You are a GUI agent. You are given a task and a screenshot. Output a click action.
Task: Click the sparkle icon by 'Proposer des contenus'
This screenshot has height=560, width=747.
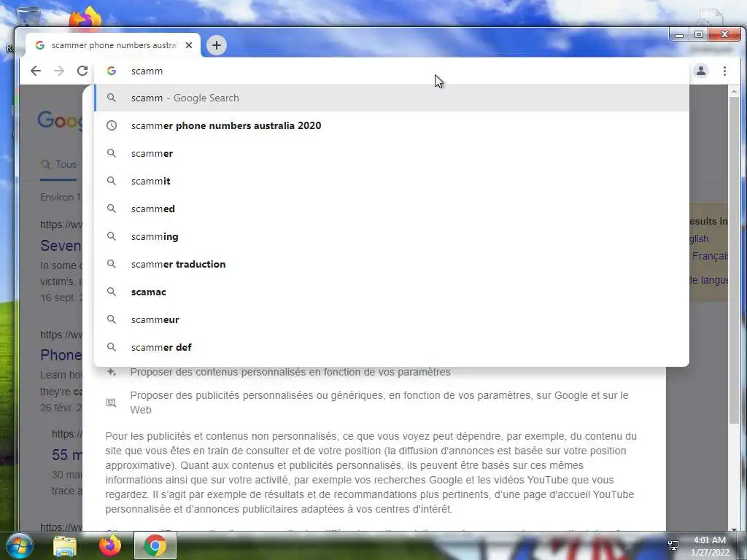[112, 372]
